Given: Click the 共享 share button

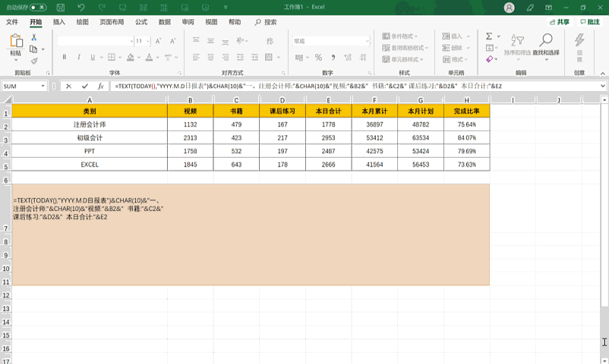Looking at the screenshot, I should (x=558, y=22).
